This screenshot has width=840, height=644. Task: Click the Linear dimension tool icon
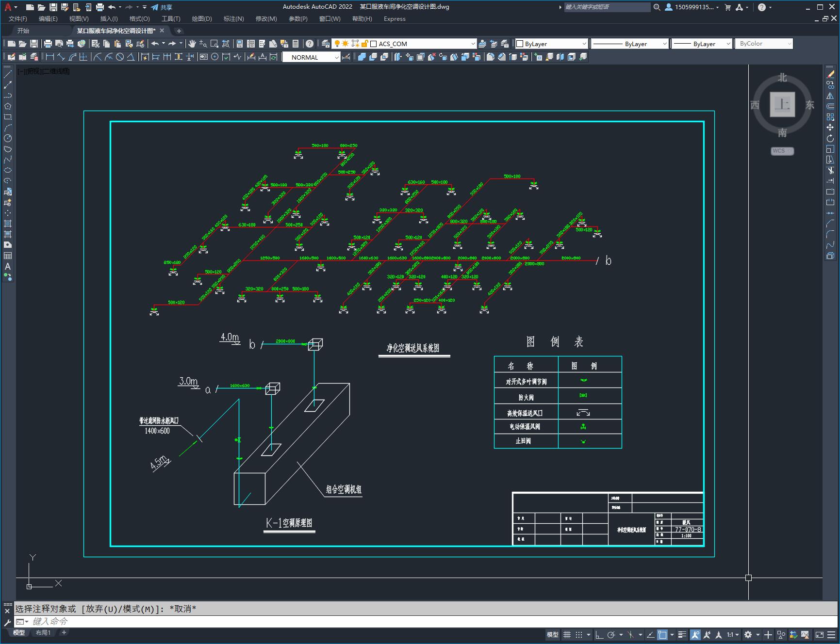coord(49,57)
